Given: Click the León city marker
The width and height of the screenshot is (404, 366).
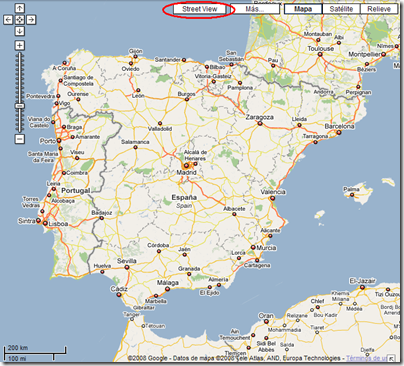Looking at the screenshot, I should [138, 90].
